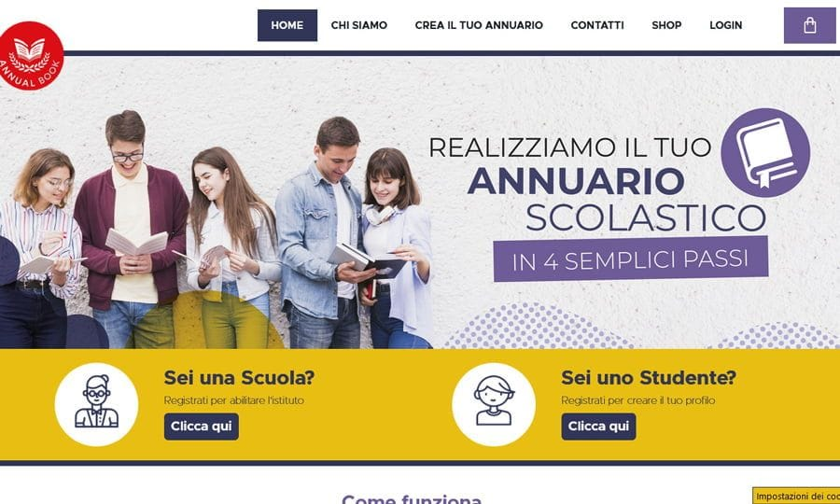
Task: Select the purple book icon in banner
Action: pyautogui.click(x=765, y=153)
